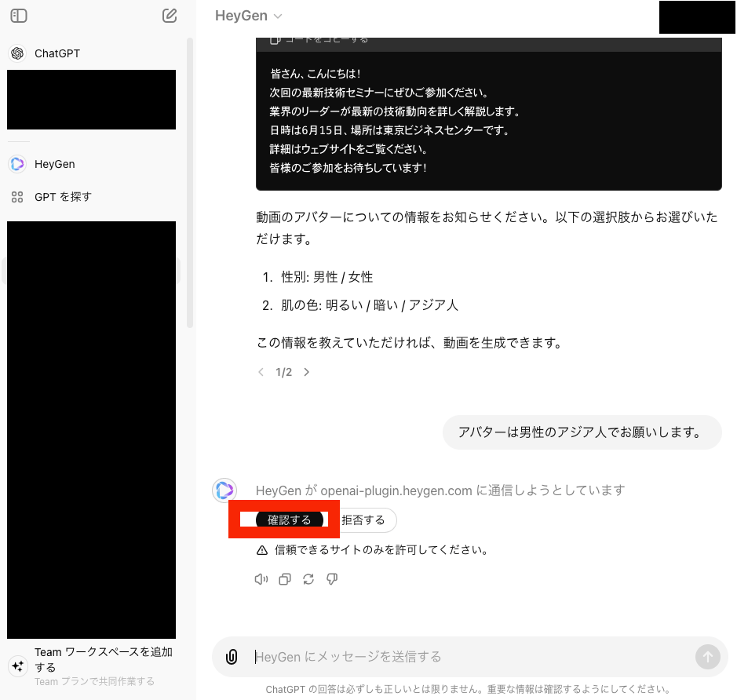Click the line 肌の色: 明るい / 暗い / アジア人
The height and width of the screenshot is (700, 737).
point(370,305)
